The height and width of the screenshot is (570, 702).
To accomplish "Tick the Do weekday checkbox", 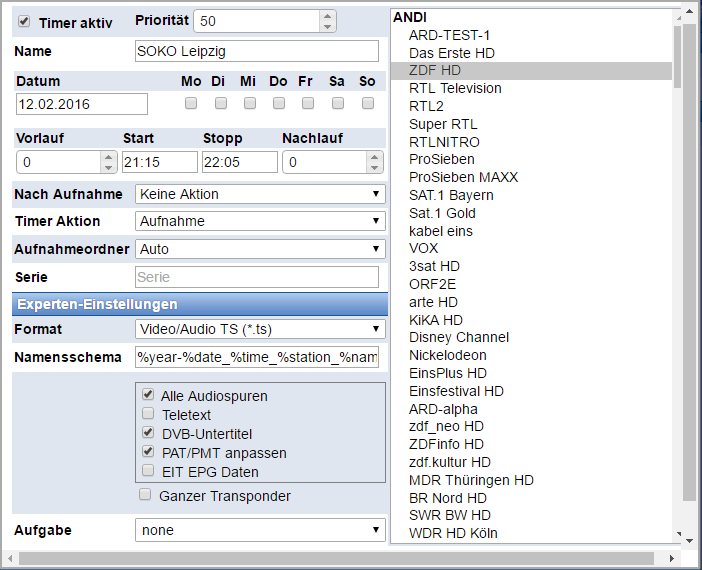I will (x=278, y=103).
